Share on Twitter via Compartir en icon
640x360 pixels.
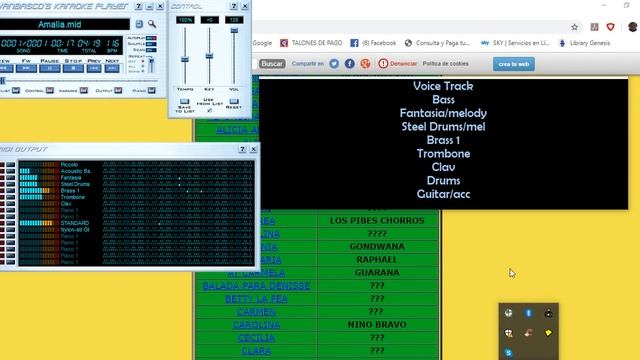(334, 64)
